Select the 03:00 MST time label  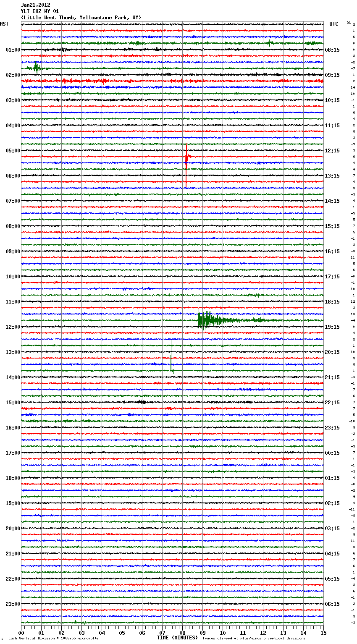[x=13, y=100]
